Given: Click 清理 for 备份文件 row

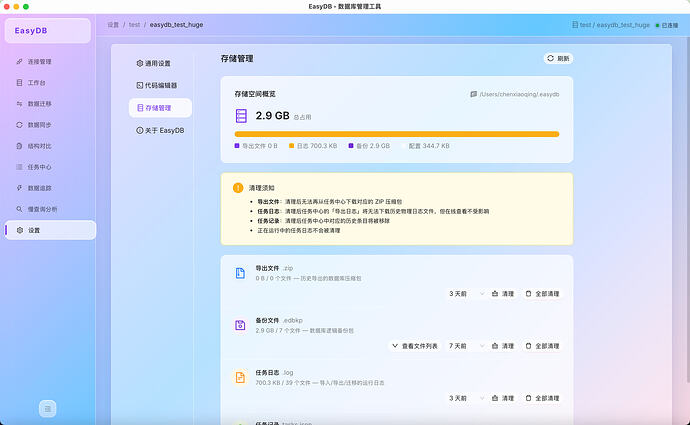Looking at the screenshot, I should [503, 346].
